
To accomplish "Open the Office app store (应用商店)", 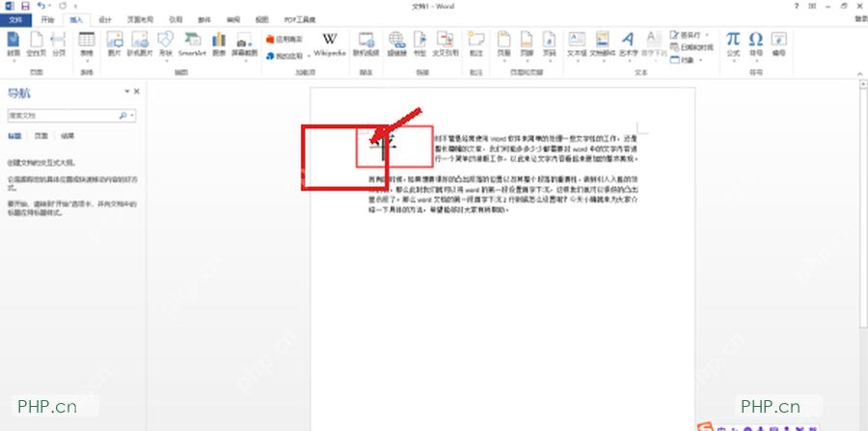I will point(285,40).
